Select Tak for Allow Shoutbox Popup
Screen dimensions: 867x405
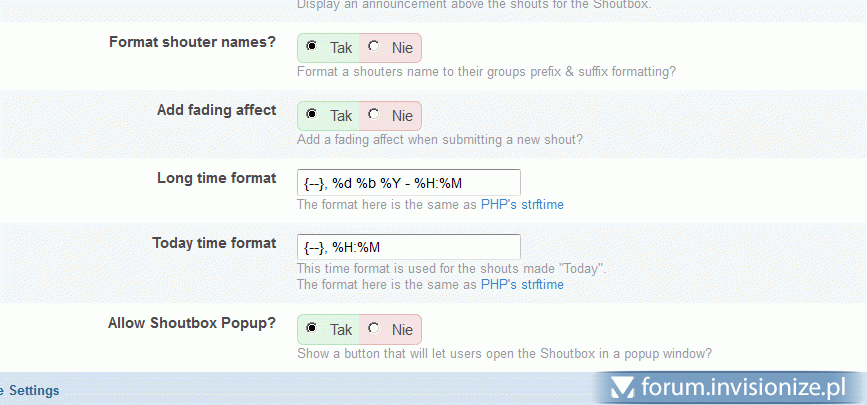point(312,328)
